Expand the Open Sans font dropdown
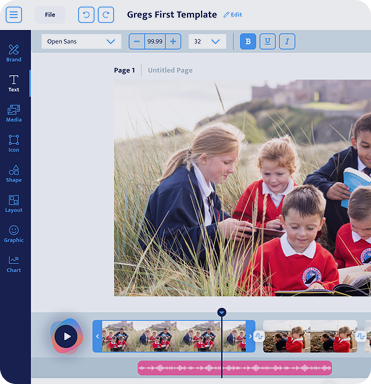The width and height of the screenshot is (371, 384). click(x=81, y=41)
